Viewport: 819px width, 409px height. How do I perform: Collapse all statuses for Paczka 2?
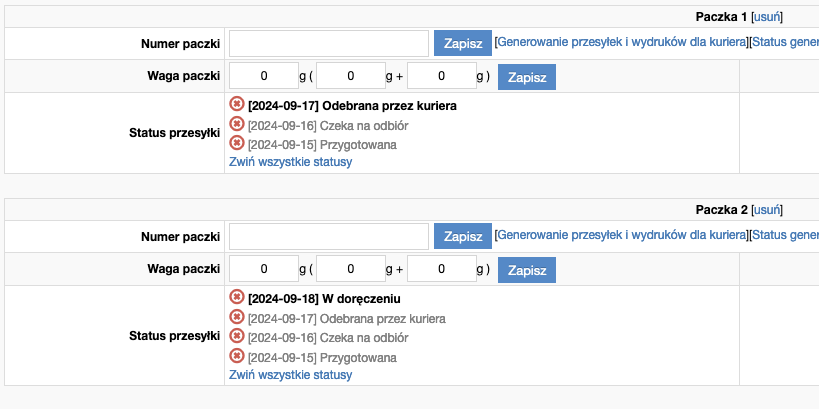tap(290, 375)
